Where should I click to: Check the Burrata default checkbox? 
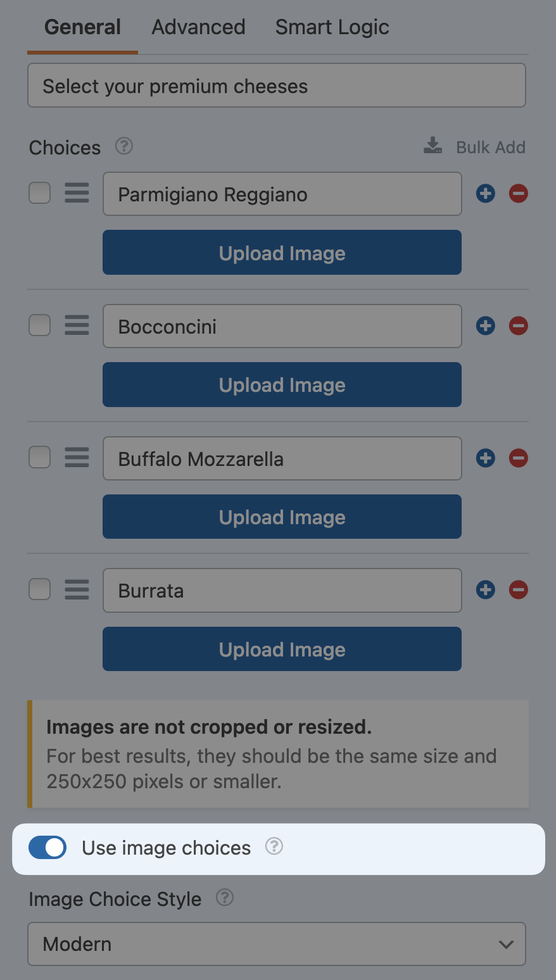(x=40, y=589)
